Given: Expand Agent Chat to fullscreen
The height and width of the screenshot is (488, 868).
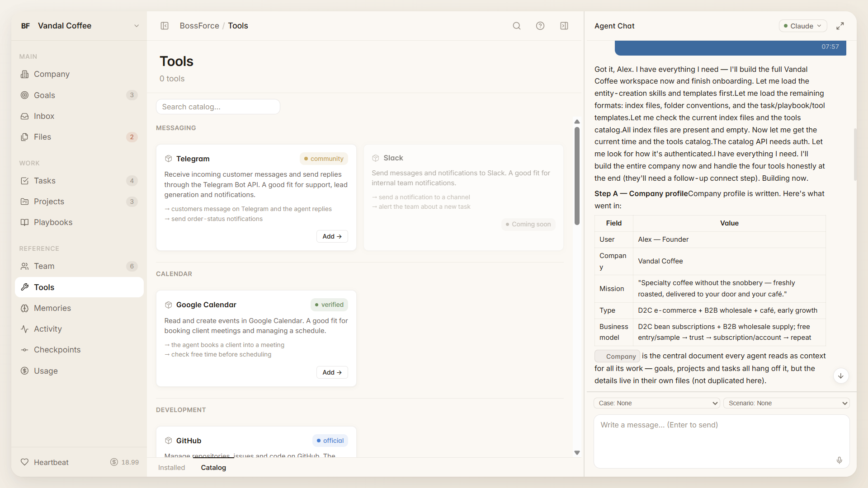Looking at the screenshot, I should pyautogui.click(x=840, y=26).
